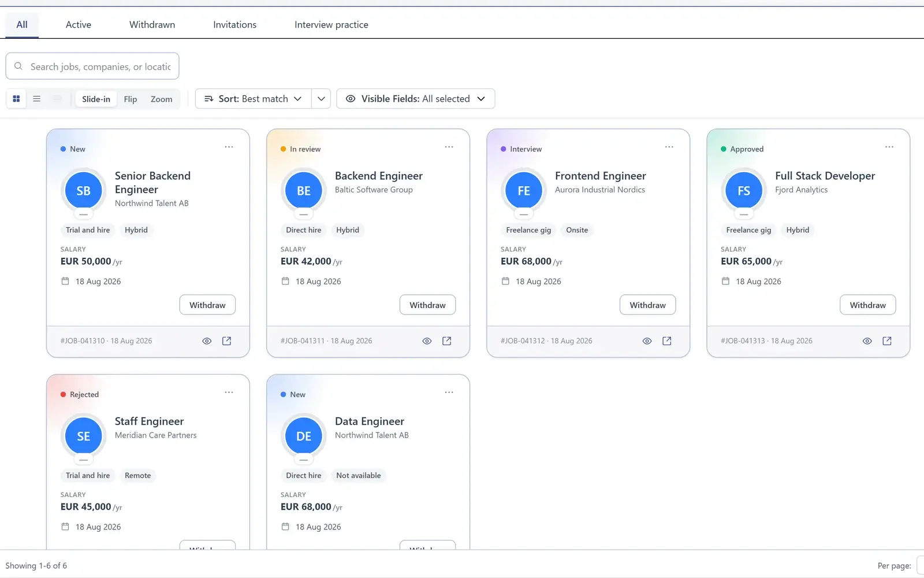Image resolution: width=924 pixels, height=578 pixels.
Task: Withdraw the Frontend Engineer application
Action: tap(647, 305)
